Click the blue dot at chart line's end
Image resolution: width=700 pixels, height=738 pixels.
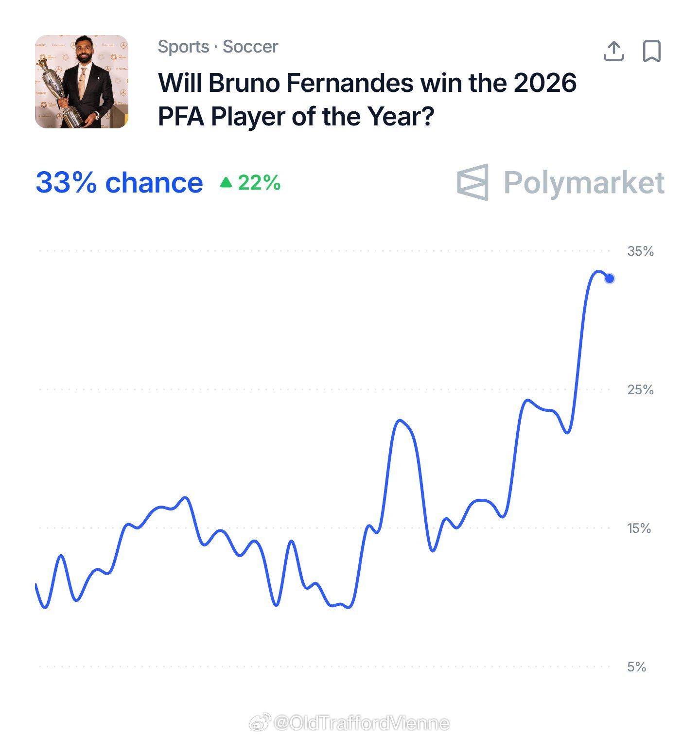coord(610,279)
